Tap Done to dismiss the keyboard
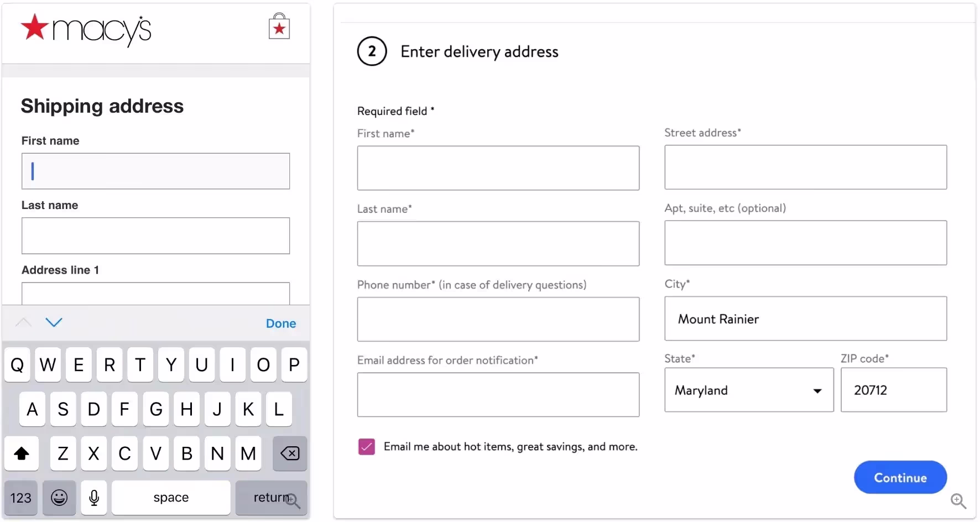Screen dimensions: 980x522 point(280,323)
